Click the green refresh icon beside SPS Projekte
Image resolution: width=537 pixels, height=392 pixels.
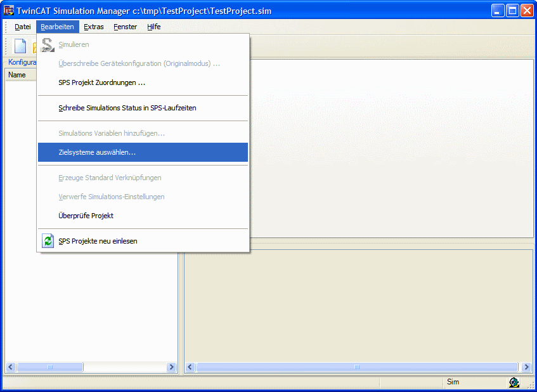pyautogui.click(x=48, y=241)
